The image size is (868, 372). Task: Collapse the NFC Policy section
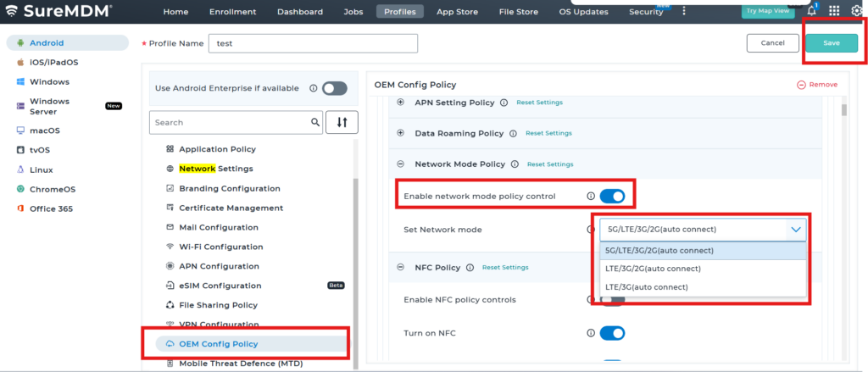click(401, 268)
